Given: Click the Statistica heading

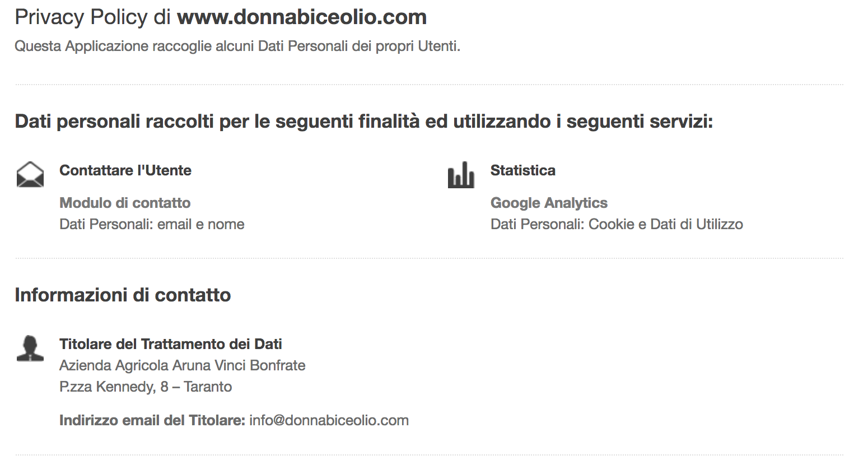Looking at the screenshot, I should coord(523,170).
